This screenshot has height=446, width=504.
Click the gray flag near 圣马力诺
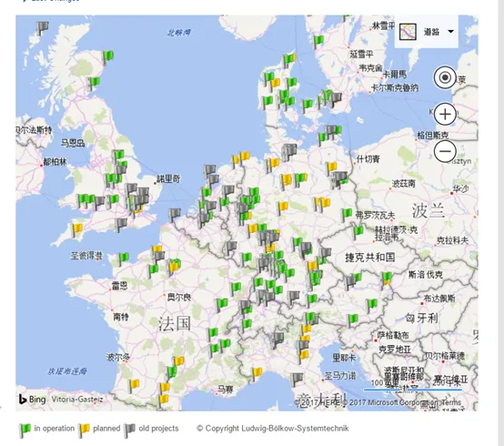[x=296, y=380]
